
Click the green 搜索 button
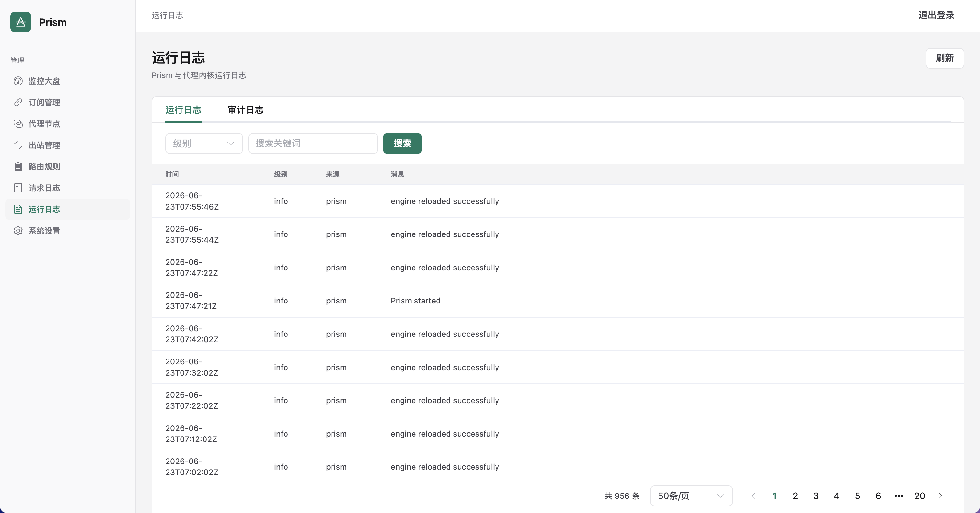(402, 143)
